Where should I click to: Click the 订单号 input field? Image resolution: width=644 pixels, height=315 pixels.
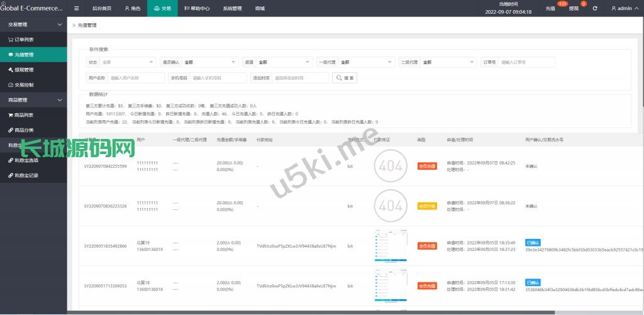click(526, 62)
